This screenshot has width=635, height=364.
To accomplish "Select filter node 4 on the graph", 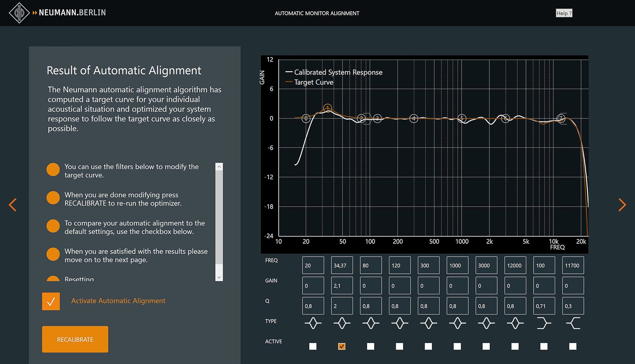I will click(414, 118).
